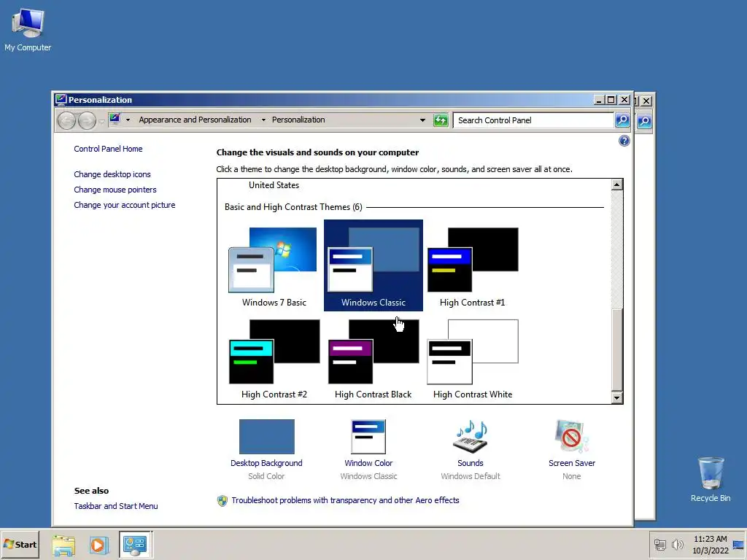Screen dimensions: 747x560
Task: Expand dropdown arrow before Personalization breadcrumb
Action: pyautogui.click(x=263, y=120)
